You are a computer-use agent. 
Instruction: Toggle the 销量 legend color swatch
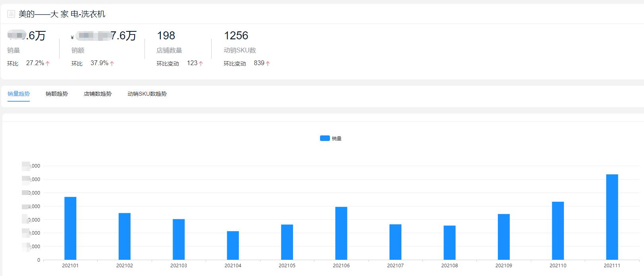(x=325, y=138)
